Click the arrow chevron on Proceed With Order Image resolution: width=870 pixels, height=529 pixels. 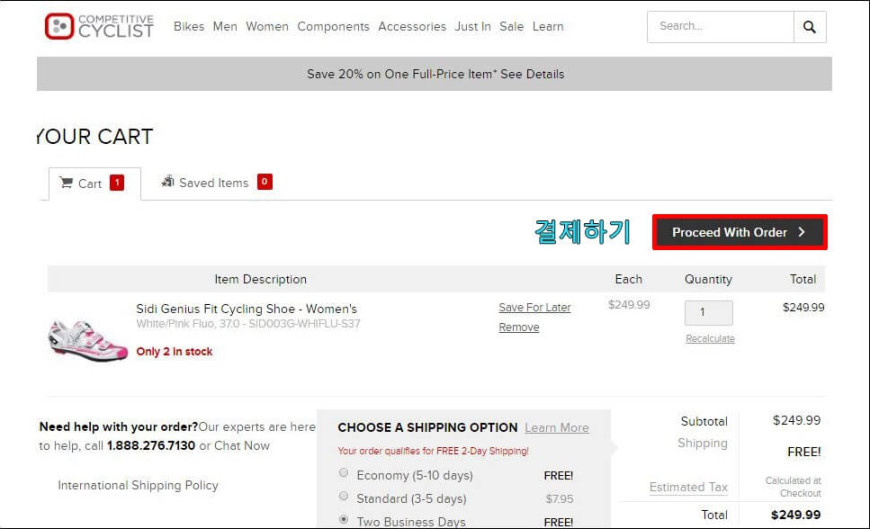(802, 232)
